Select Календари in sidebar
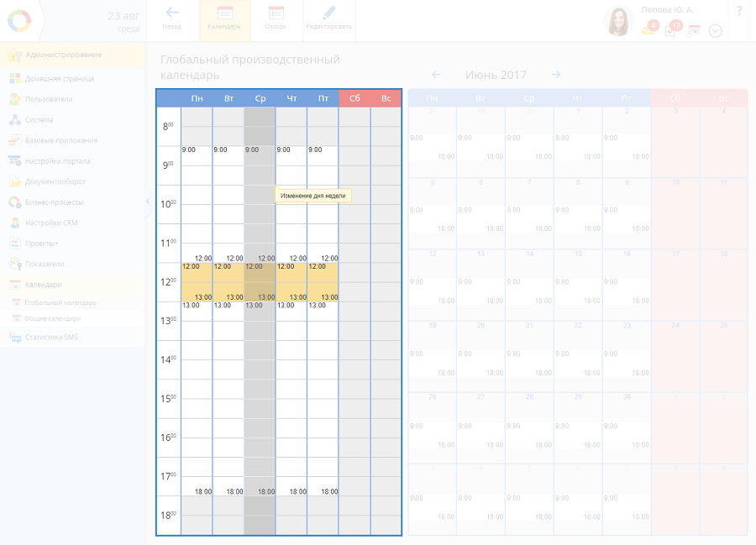 point(72,285)
